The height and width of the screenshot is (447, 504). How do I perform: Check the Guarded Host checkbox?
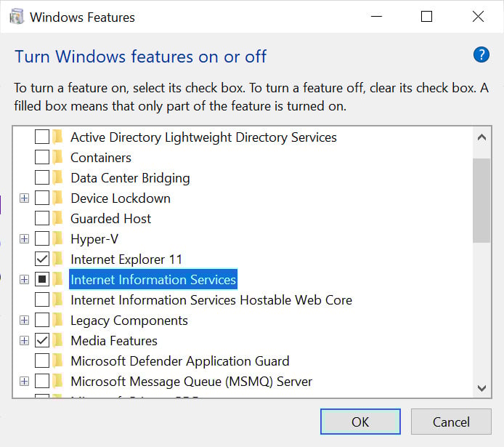coord(42,218)
